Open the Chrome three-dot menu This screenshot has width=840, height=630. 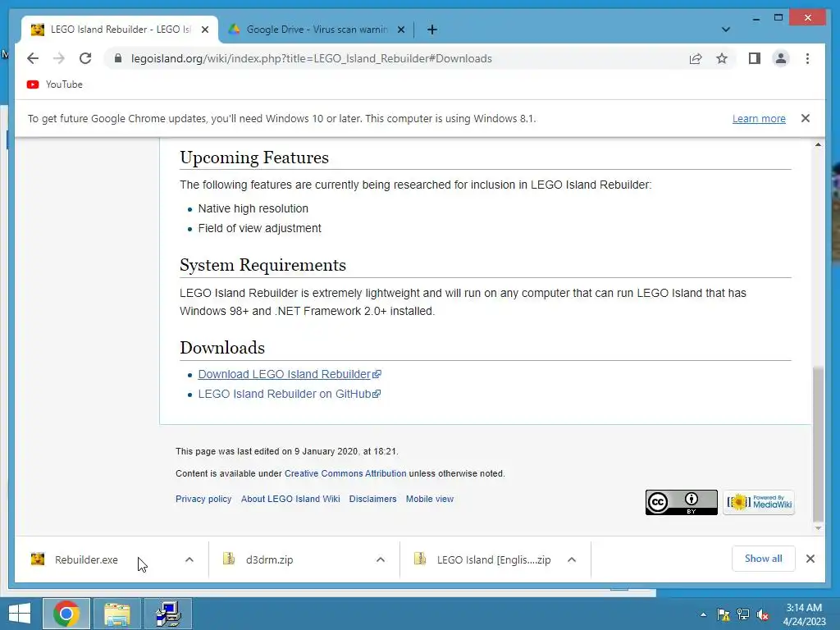[807, 58]
